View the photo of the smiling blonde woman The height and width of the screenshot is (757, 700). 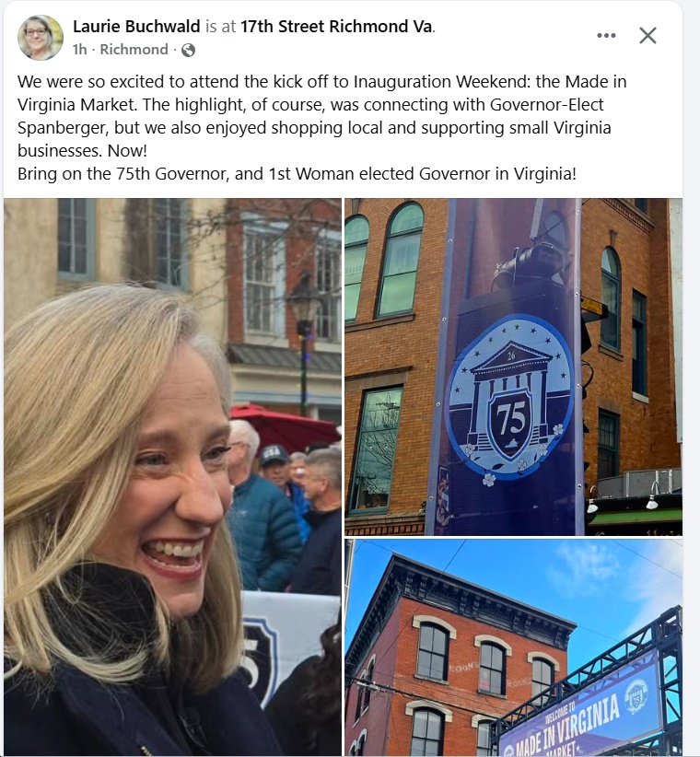point(172,477)
